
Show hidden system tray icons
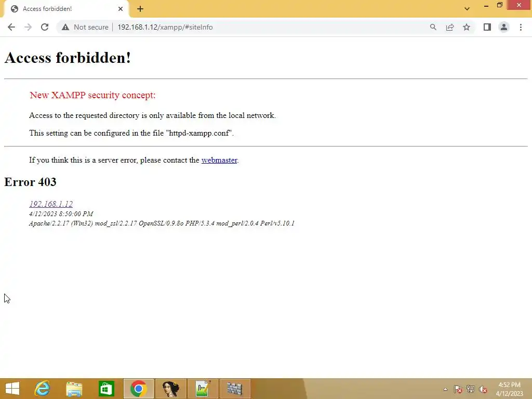tap(445, 389)
